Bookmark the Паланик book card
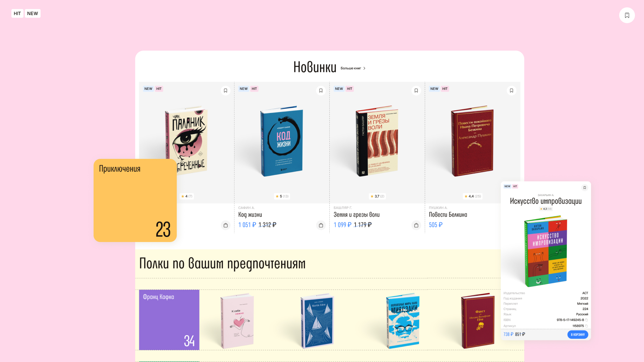 click(x=225, y=90)
